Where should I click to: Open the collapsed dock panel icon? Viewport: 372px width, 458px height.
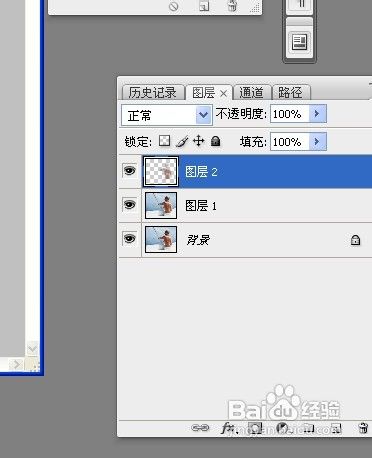click(x=299, y=42)
